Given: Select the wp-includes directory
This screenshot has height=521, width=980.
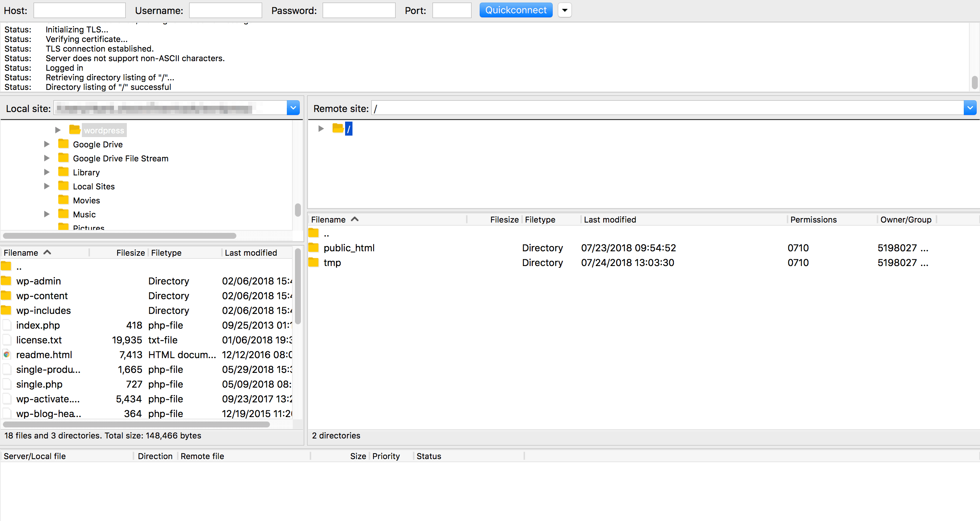Looking at the screenshot, I should [x=43, y=310].
